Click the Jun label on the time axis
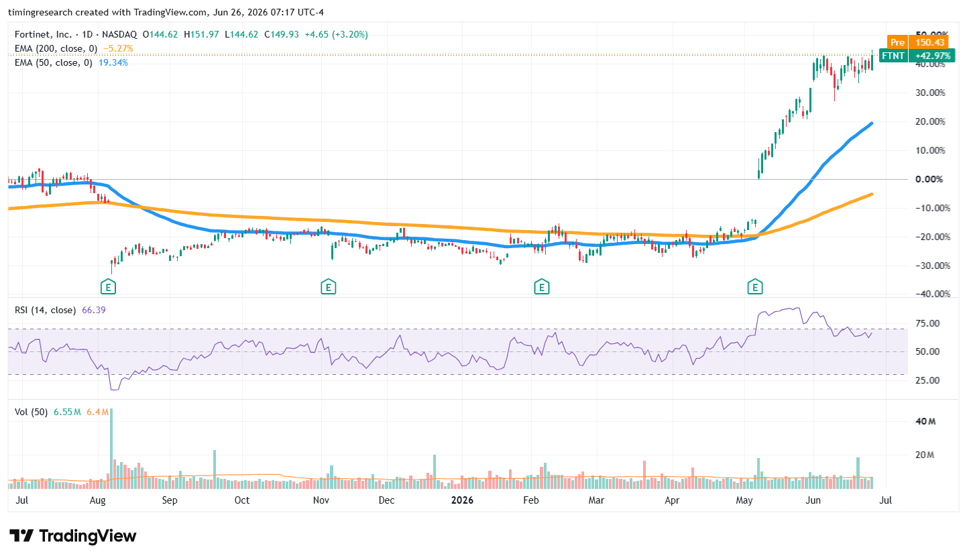967x560 pixels. pyautogui.click(x=813, y=500)
